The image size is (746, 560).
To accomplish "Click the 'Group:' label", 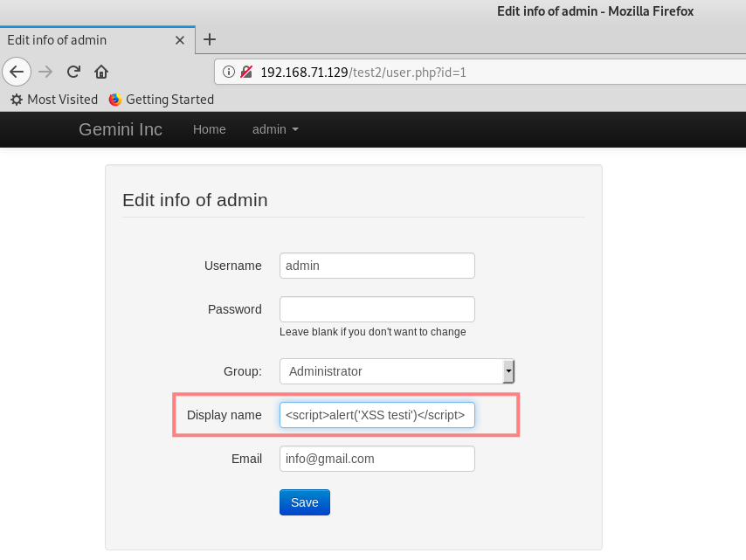I will tap(243, 371).
